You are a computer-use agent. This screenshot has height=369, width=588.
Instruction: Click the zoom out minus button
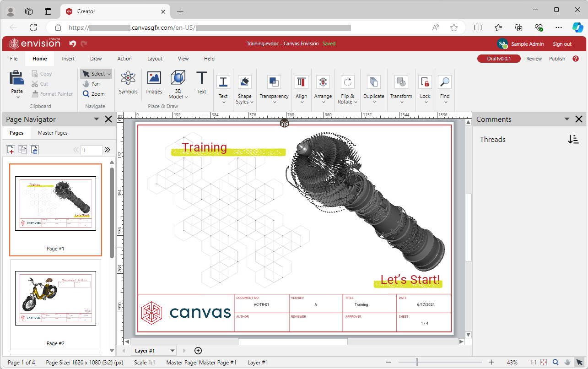(388, 362)
